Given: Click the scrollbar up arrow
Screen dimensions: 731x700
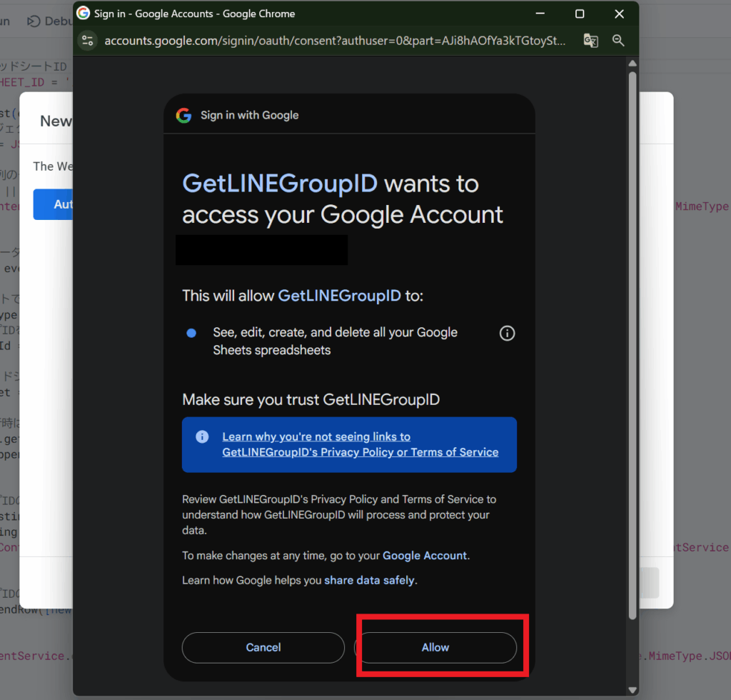Looking at the screenshot, I should tap(632, 64).
